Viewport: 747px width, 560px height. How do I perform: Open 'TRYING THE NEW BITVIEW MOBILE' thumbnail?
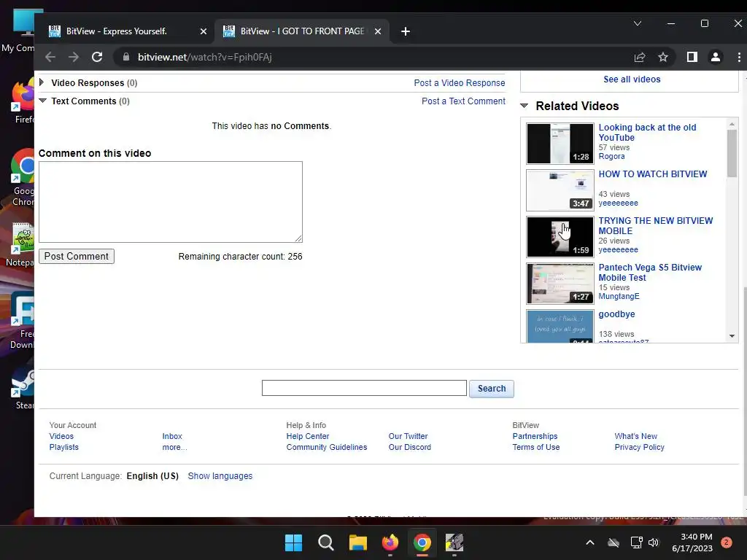tap(560, 237)
